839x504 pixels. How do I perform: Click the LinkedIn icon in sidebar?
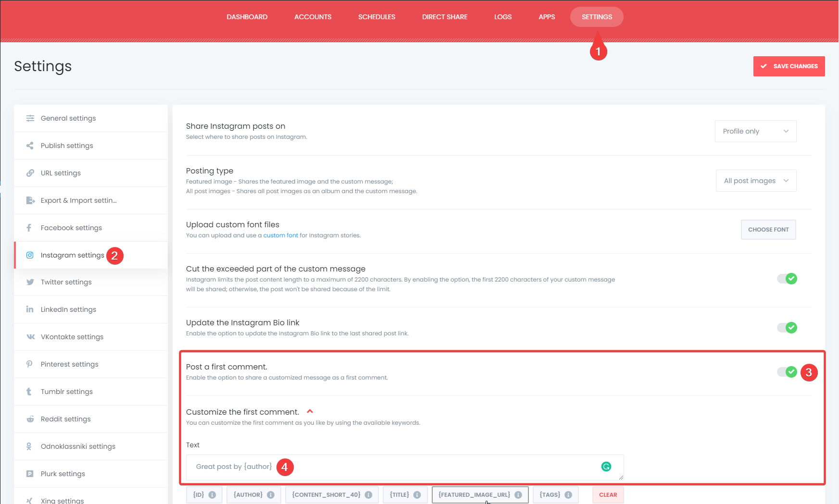point(30,309)
